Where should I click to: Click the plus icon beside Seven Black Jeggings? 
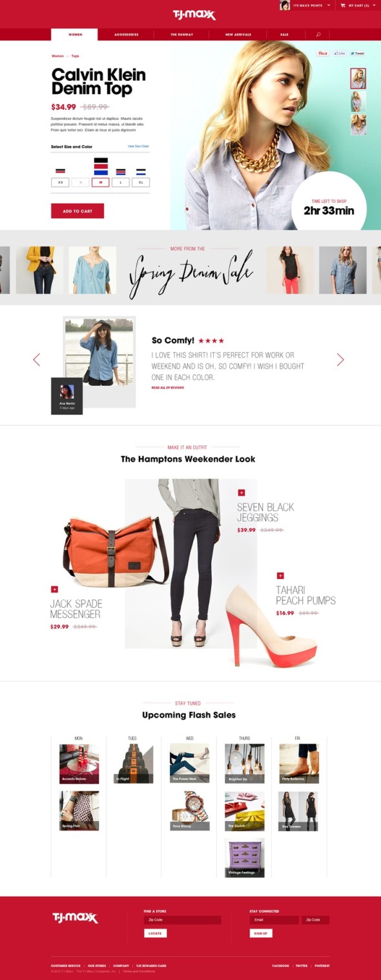point(242,493)
